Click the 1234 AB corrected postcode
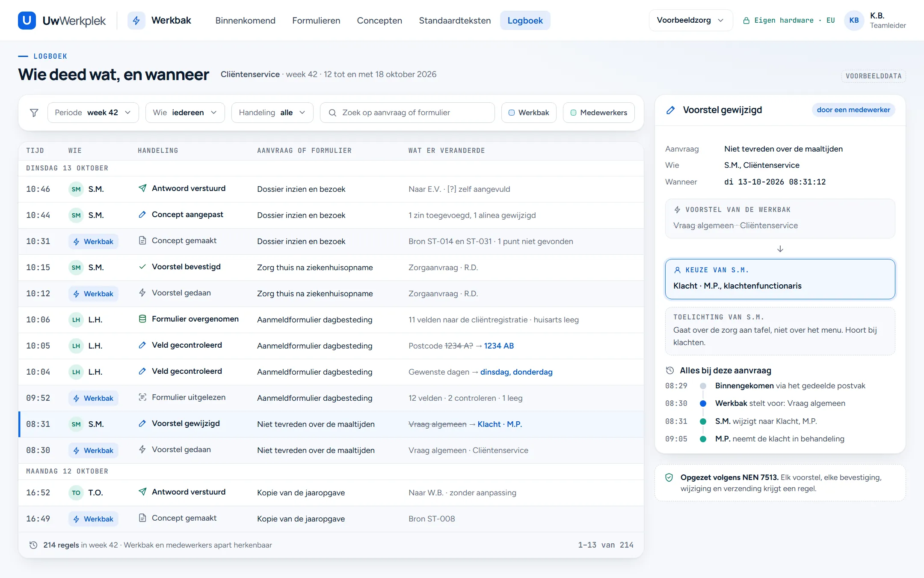924x578 pixels. tap(499, 346)
